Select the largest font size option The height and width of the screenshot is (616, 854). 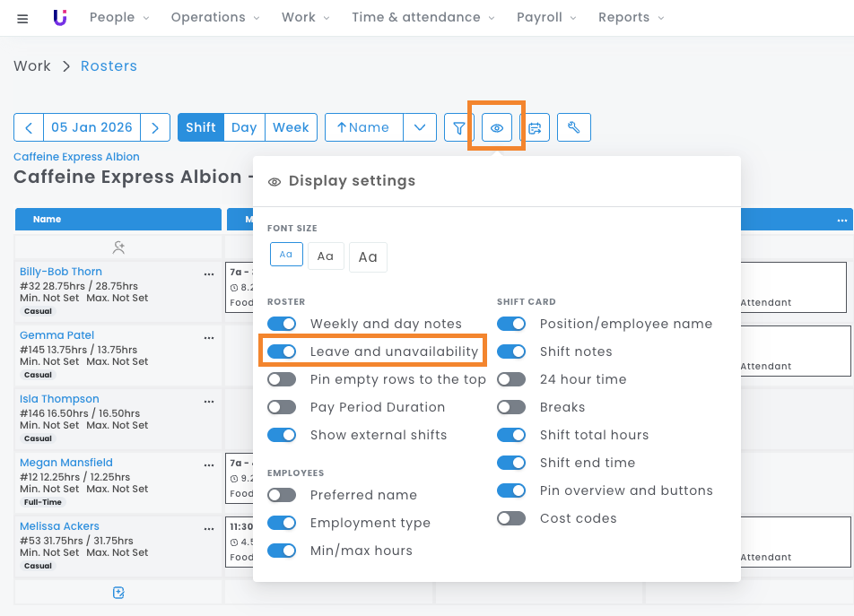[368, 256]
